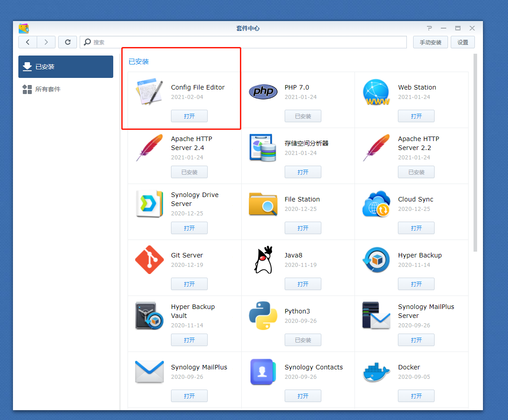Click the Apache HTTP Server 2.4 feather icon
The image size is (508, 420).
click(149, 148)
